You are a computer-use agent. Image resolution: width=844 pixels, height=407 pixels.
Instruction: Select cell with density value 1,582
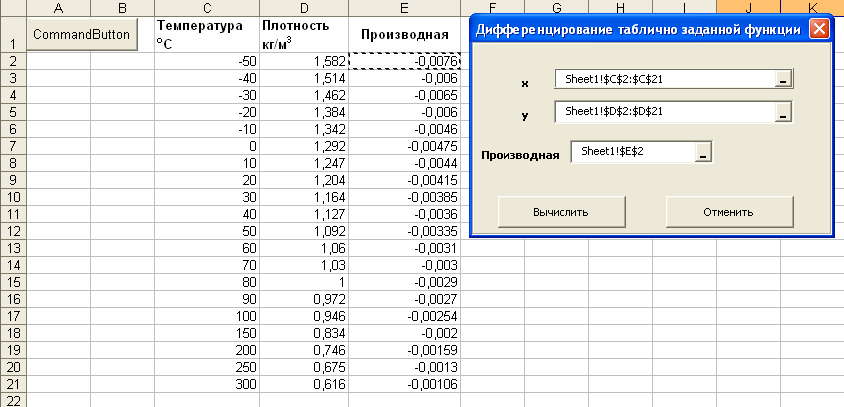click(304, 62)
